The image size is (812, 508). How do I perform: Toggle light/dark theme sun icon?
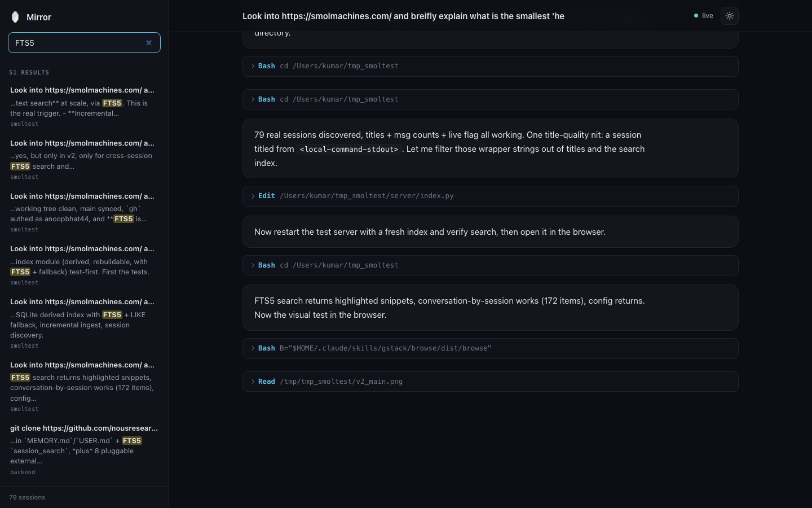(730, 16)
